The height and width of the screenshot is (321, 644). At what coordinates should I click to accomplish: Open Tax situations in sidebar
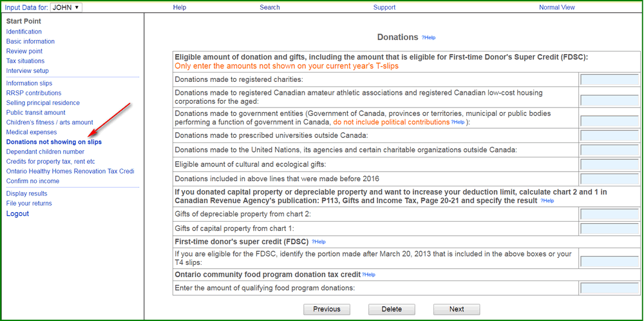coord(26,61)
